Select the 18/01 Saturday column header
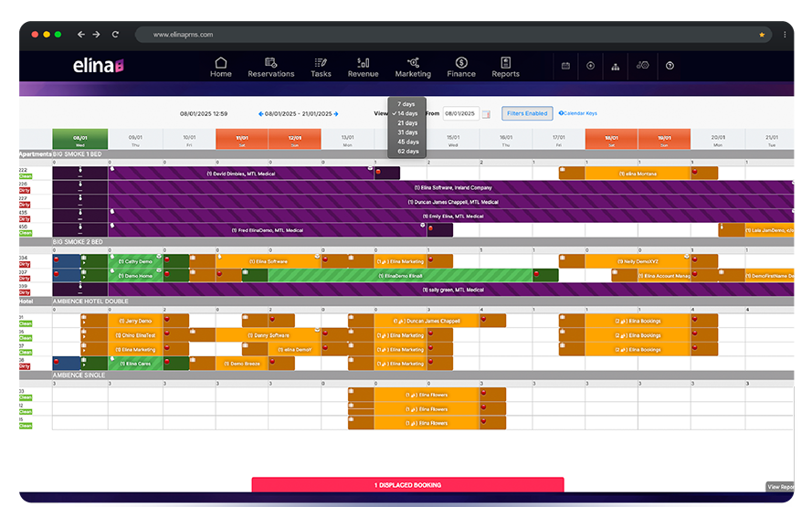The image size is (812, 507). [612, 139]
